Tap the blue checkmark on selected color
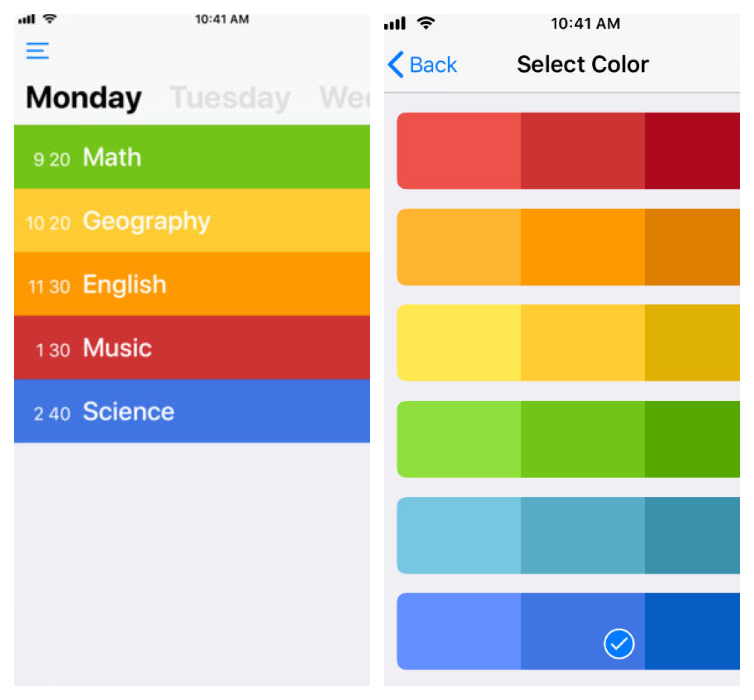Screen dimensions: 754x700 click(x=619, y=644)
